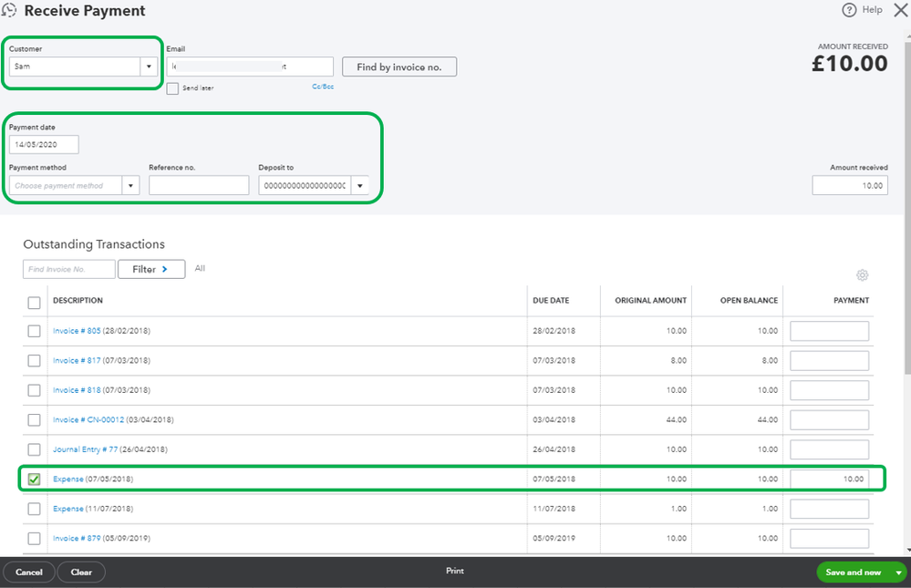Click the Payment date field
911x588 pixels.
[44, 144]
